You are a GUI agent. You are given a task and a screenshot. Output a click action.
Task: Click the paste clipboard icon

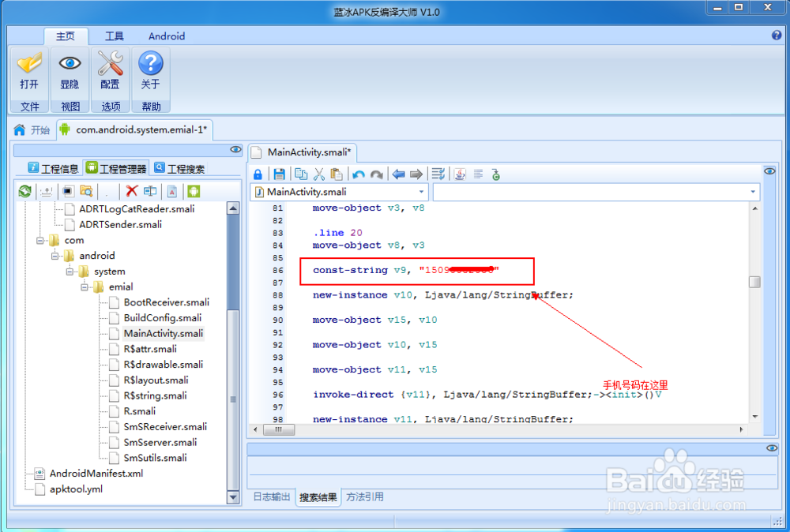336,174
